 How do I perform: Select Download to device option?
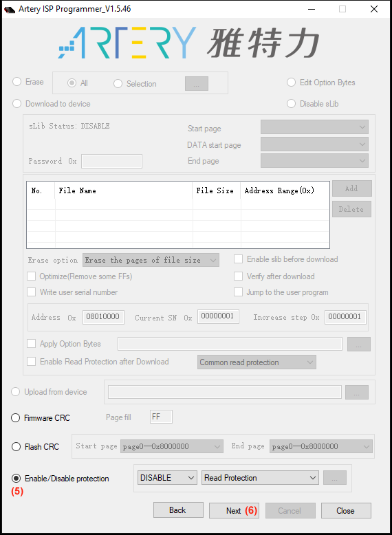click(17, 104)
